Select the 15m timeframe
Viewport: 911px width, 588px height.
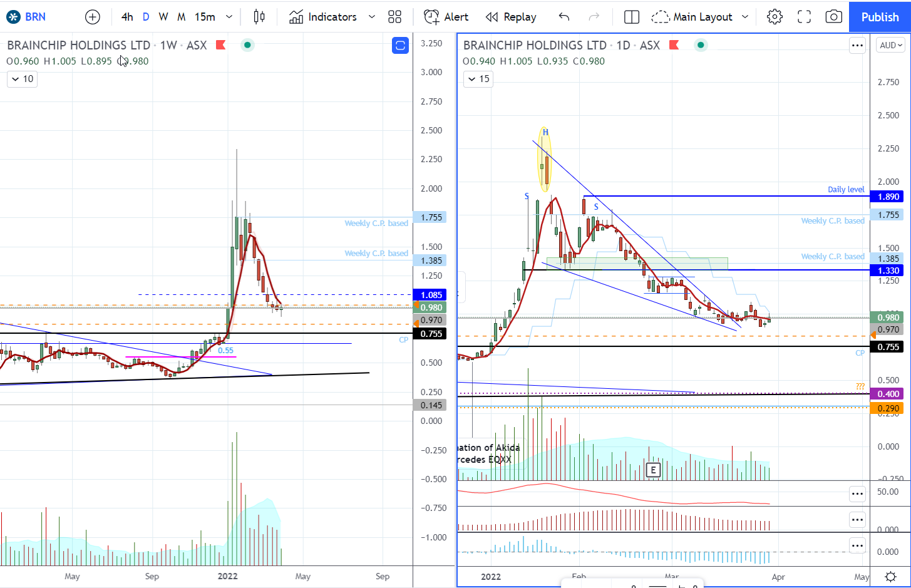pos(205,17)
